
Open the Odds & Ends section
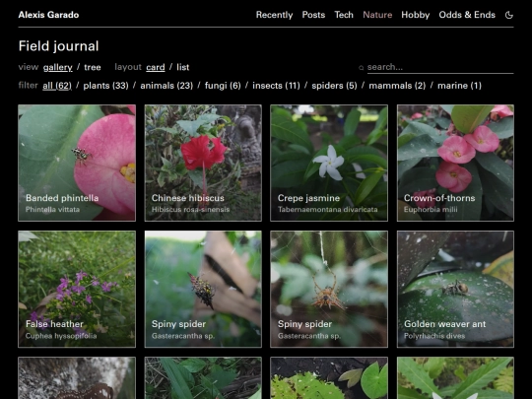pyautogui.click(x=467, y=15)
